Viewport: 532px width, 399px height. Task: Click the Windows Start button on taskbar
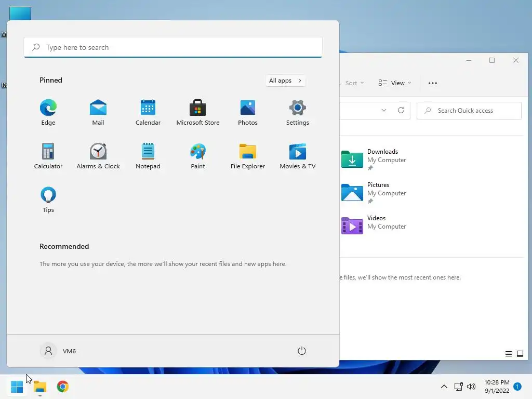[x=17, y=387]
